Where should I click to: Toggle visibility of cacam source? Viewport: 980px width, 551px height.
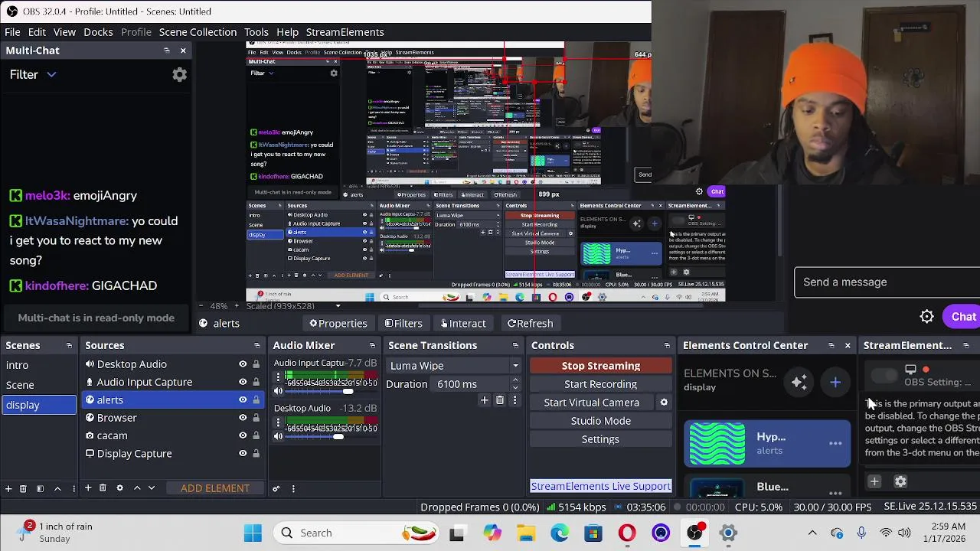pyautogui.click(x=243, y=435)
